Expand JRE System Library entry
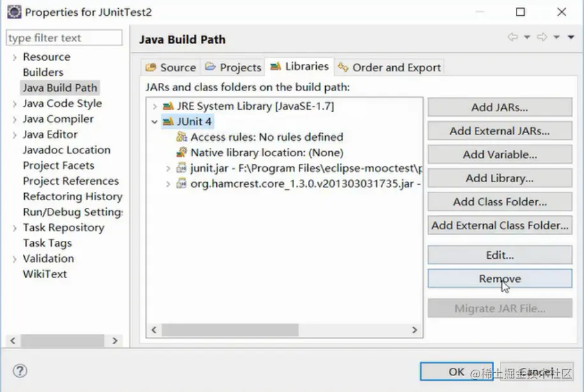The height and width of the screenshot is (392, 584). pos(154,106)
